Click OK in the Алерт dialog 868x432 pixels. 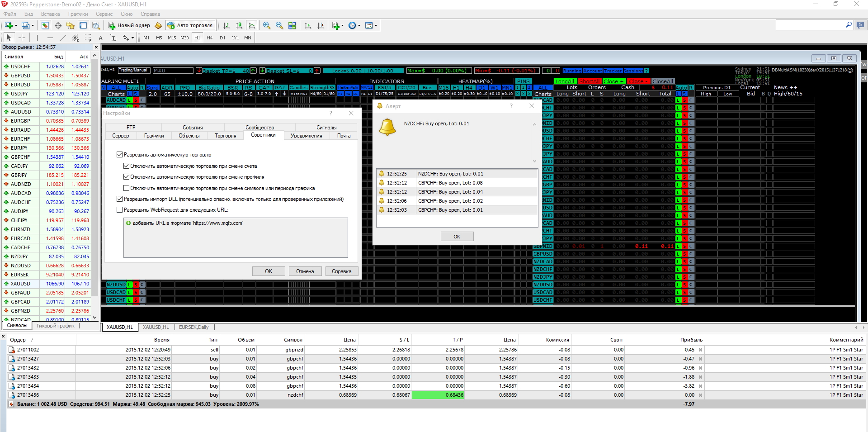coord(457,237)
